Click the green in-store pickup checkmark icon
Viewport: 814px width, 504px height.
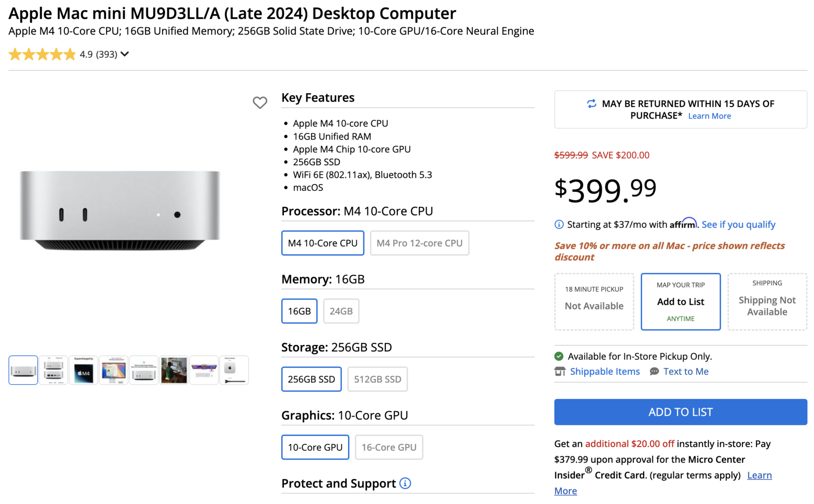coord(559,356)
